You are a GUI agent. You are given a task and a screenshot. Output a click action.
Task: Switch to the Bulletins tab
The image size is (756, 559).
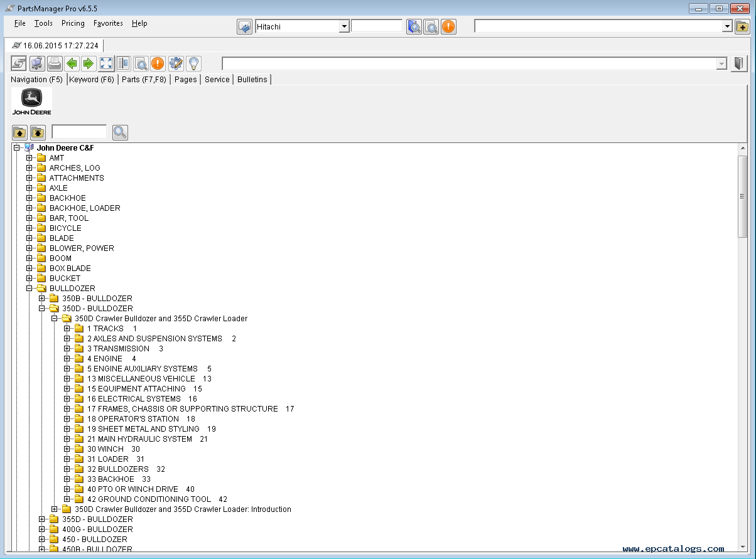click(252, 80)
